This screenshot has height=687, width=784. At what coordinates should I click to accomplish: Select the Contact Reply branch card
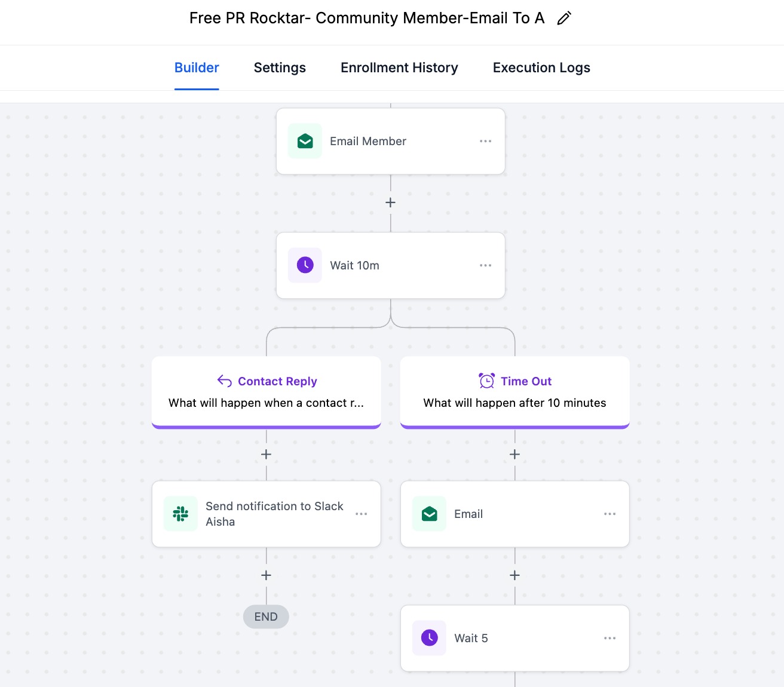click(x=267, y=392)
